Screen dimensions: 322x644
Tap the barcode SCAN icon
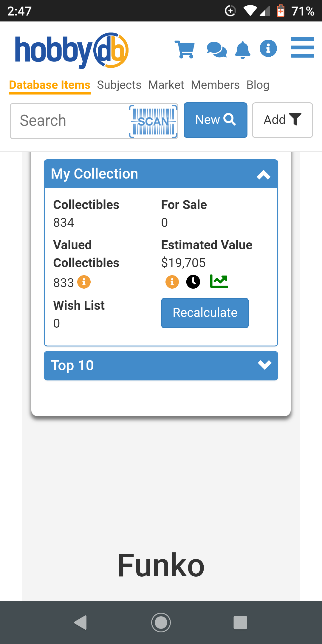tap(154, 121)
